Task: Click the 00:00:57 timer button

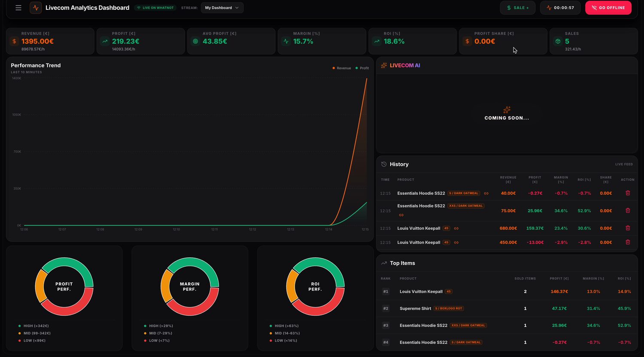Action: pos(560,8)
